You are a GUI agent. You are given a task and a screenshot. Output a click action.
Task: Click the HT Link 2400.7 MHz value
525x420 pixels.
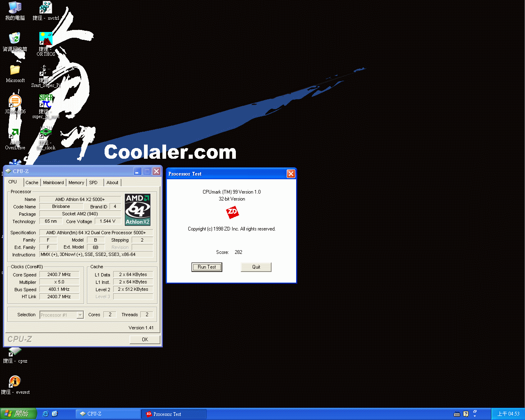(x=59, y=297)
